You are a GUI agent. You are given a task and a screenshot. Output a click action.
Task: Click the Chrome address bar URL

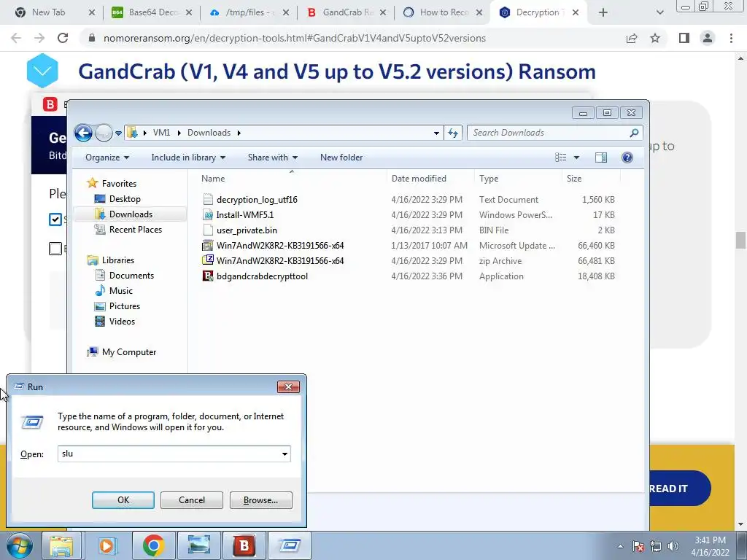295,38
